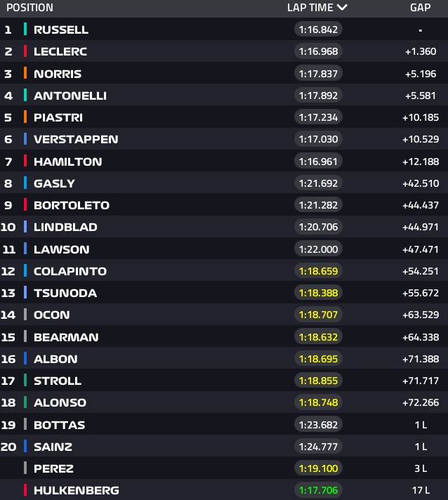The height and width of the screenshot is (500, 448).
Task: Click Gasly's gap value +42.510
Action: (x=421, y=183)
